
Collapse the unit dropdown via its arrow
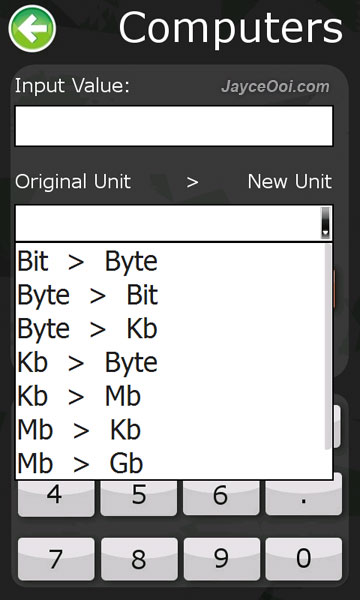click(x=325, y=223)
